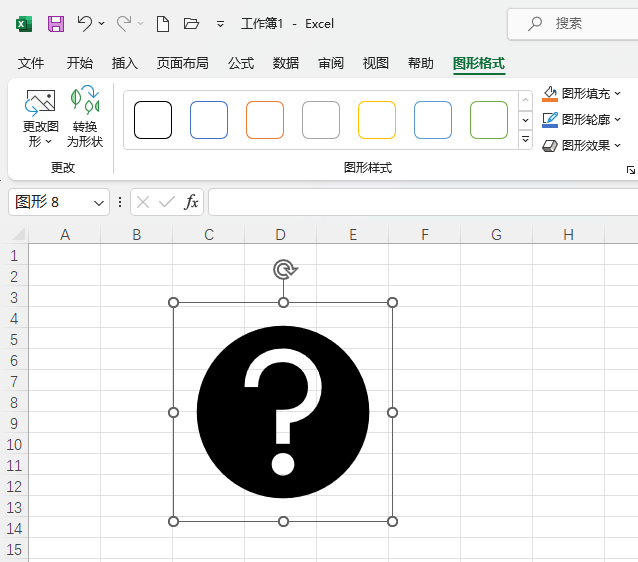This screenshot has width=638, height=562.
Task: Click the 搜索 search box
Action: click(573, 24)
